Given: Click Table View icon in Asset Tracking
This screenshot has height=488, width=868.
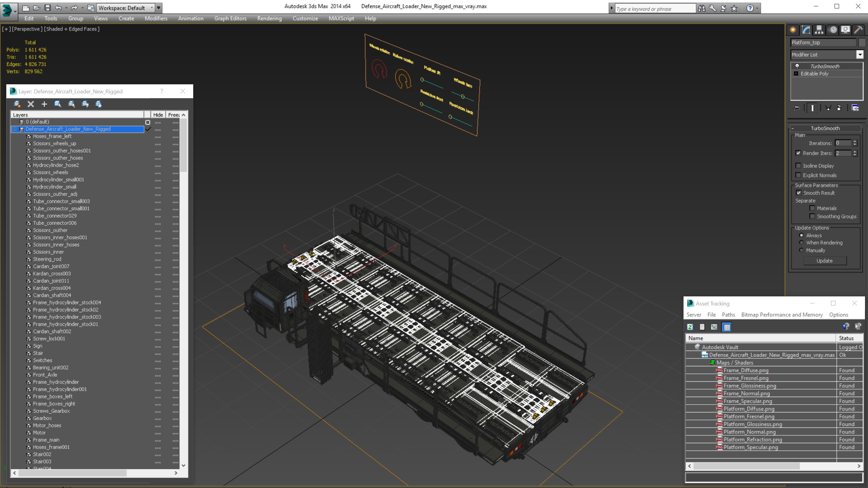Looking at the screenshot, I should click(727, 327).
